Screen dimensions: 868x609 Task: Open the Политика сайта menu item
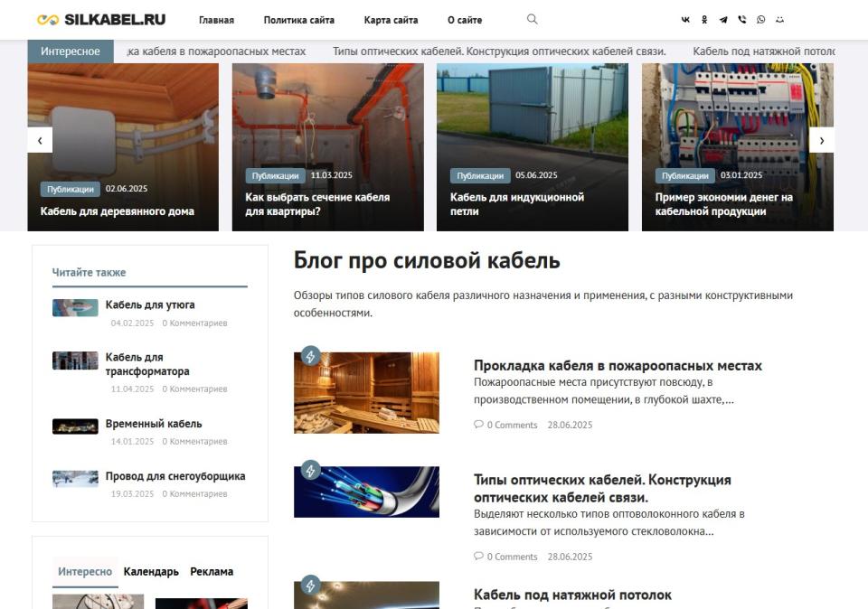297,19
